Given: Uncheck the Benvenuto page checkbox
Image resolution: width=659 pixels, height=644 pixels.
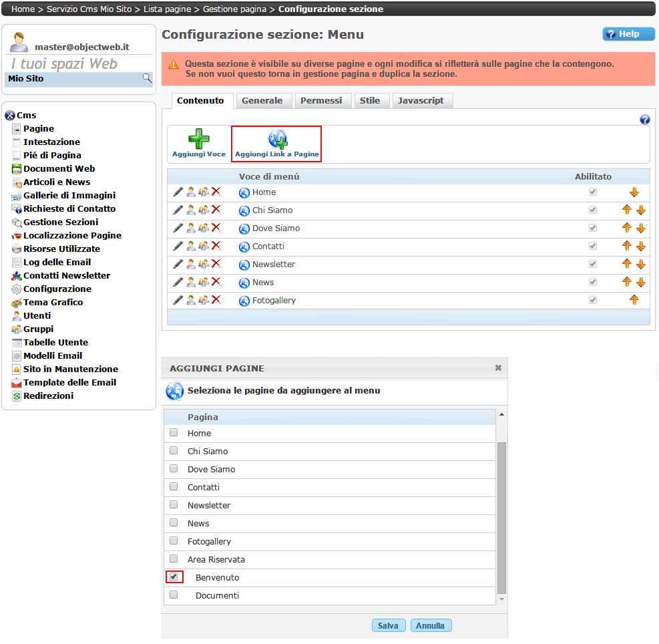Looking at the screenshot, I should (174, 577).
